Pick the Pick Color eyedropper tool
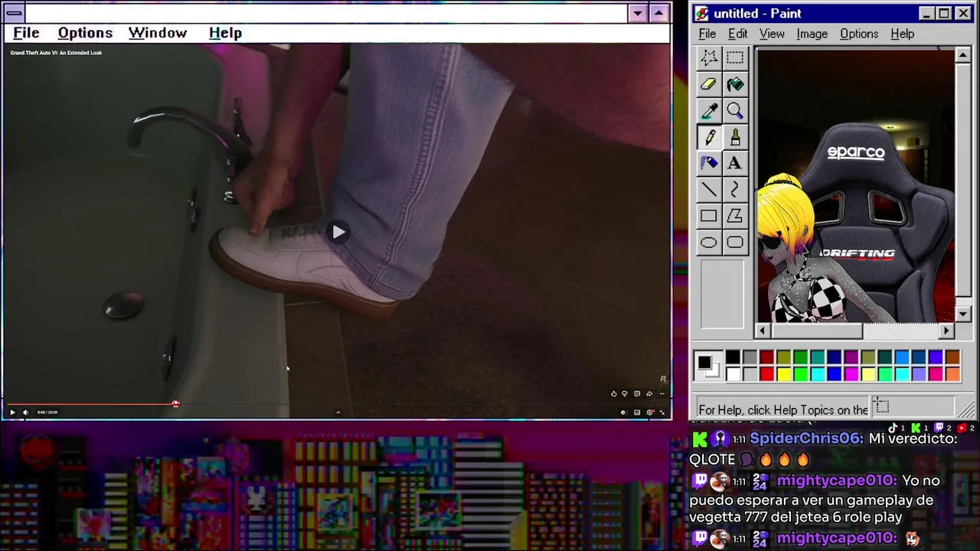 709,111
